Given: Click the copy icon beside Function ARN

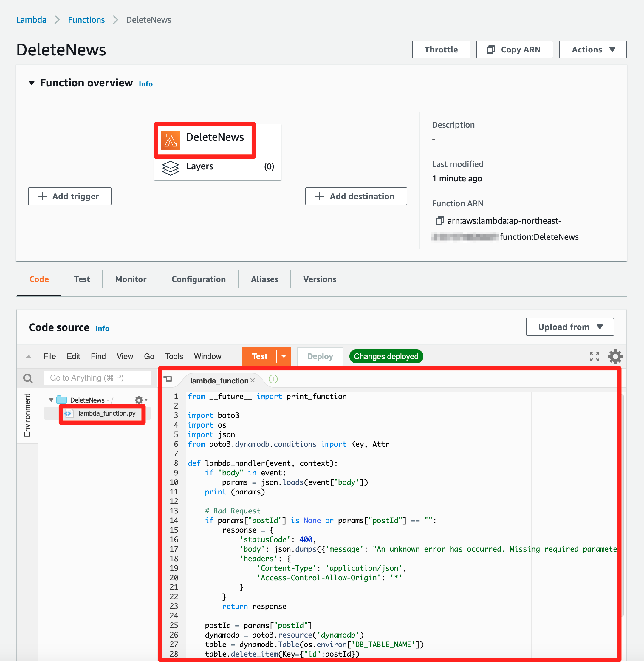Looking at the screenshot, I should (439, 221).
